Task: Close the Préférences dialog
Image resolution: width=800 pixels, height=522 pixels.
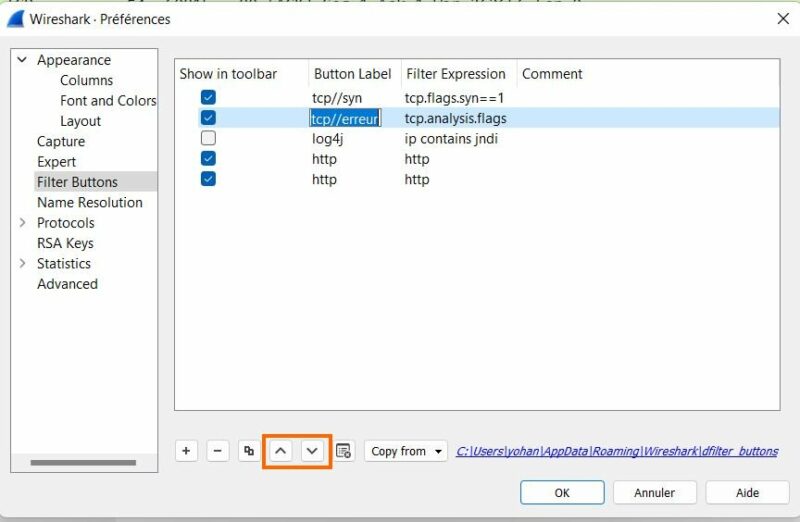Action: pos(783,19)
